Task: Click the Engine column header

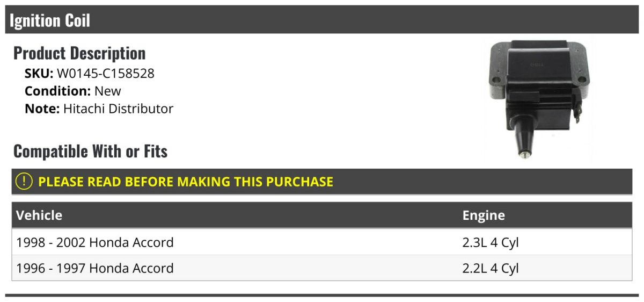Action: click(484, 215)
